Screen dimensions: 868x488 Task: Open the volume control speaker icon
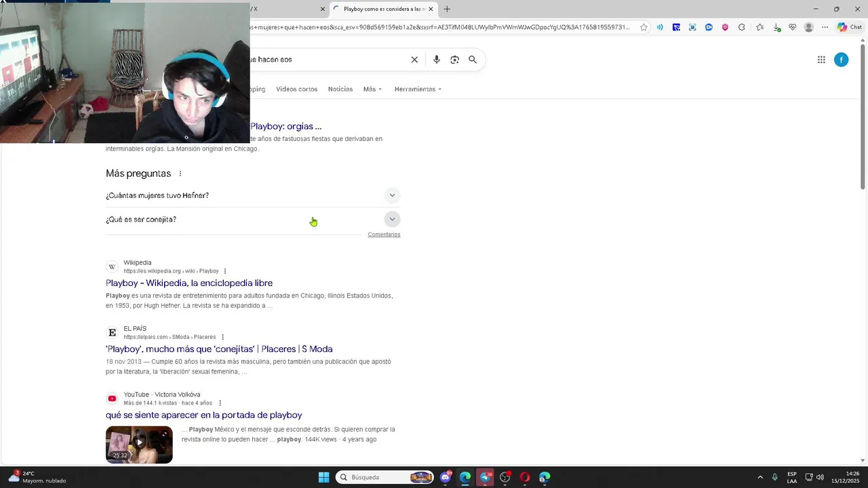(x=820, y=477)
